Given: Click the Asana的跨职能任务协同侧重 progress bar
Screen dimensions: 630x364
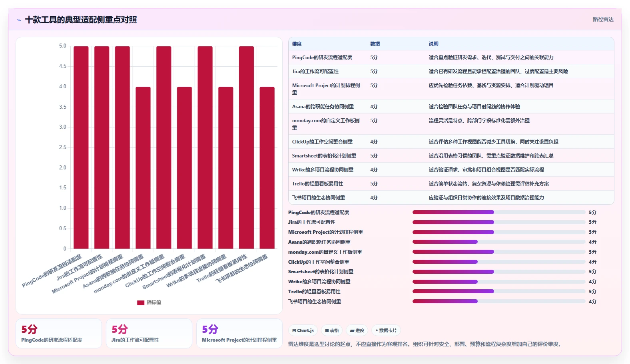Looking at the screenshot, I should (499, 242).
